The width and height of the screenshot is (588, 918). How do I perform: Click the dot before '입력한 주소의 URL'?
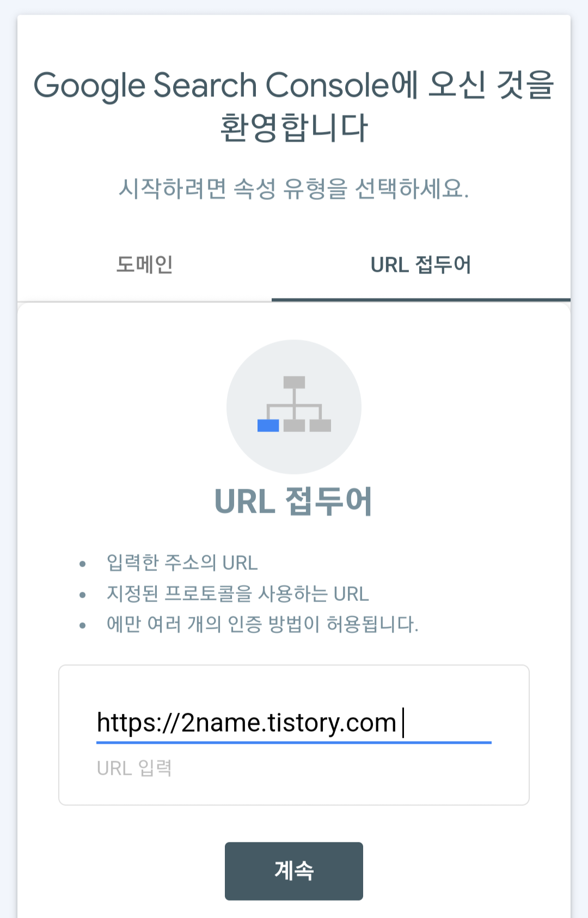pyautogui.click(x=83, y=564)
